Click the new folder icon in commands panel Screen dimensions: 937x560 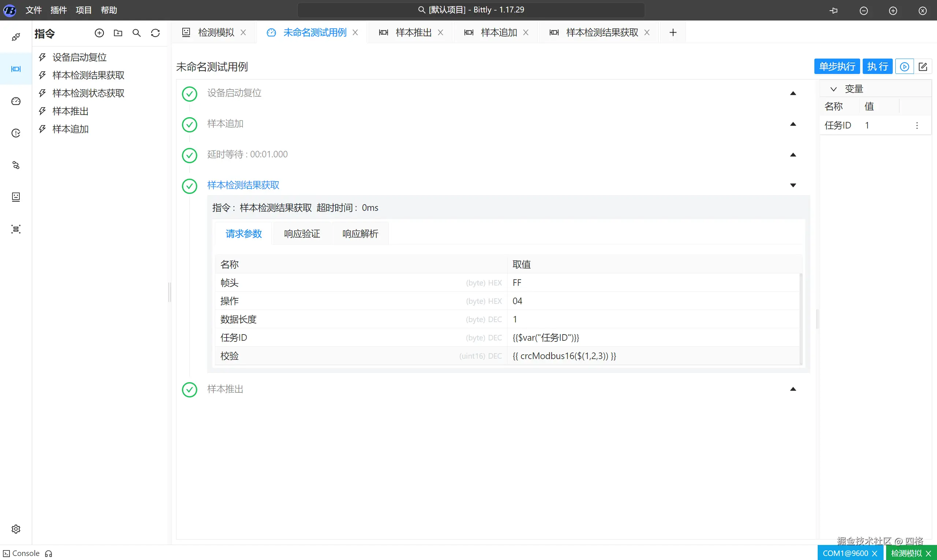point(118,33)
